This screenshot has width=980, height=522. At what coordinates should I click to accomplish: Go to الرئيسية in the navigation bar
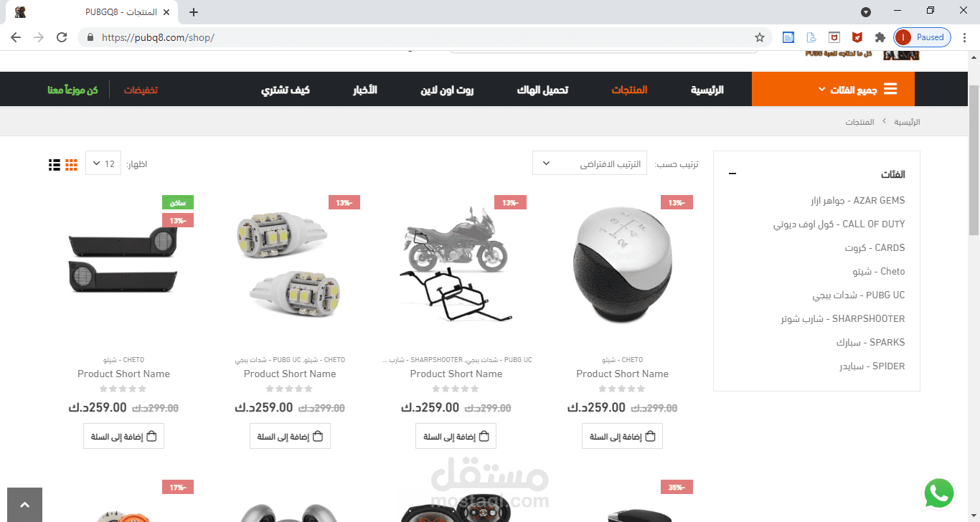(707, 90)
